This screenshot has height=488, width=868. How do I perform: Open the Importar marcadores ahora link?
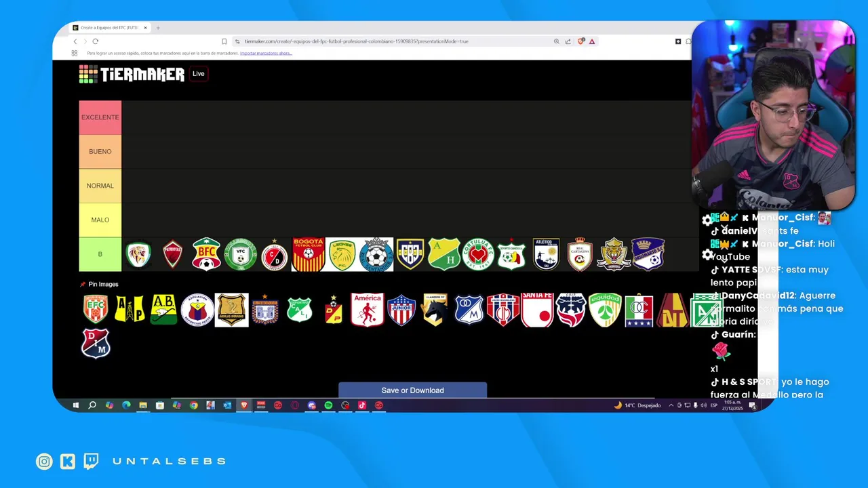(266, 53)
